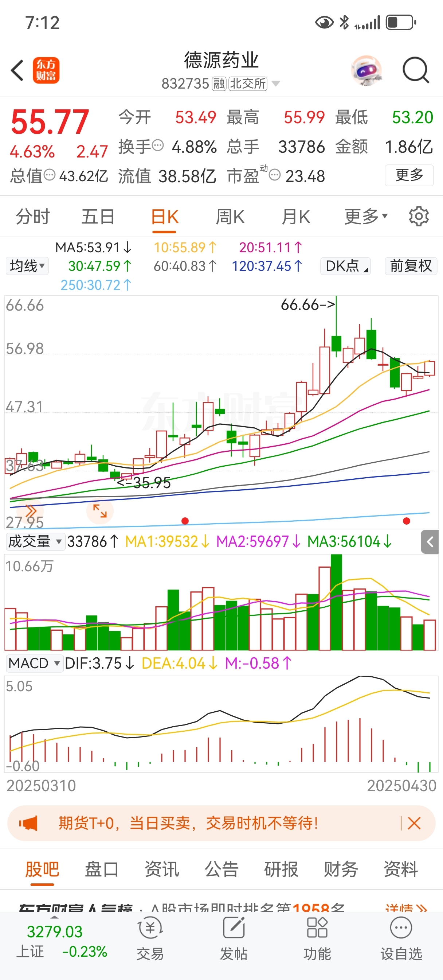Open the 公告 tab
Image resolution: width=443 pixels, height=980 pixels.
click(x=221, y=869)
